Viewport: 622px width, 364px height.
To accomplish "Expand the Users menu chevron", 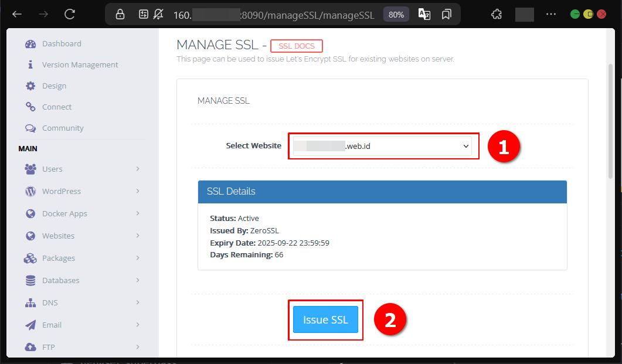I will [x=138, y=169].
